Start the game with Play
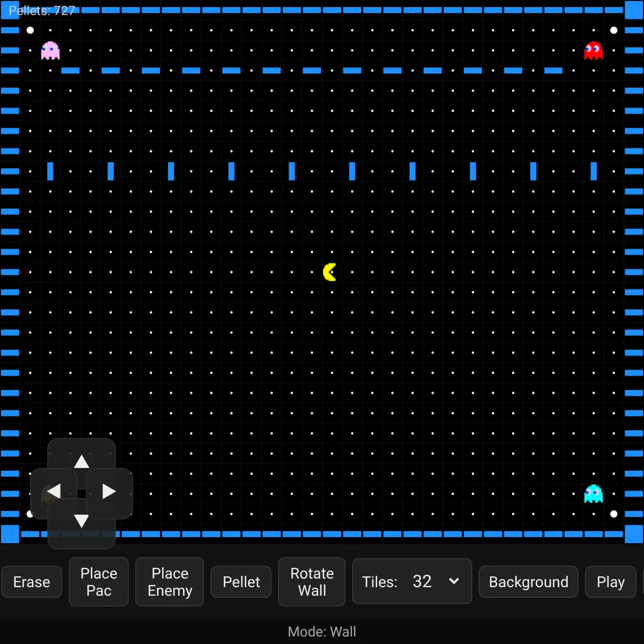Image resolution: width=644 pixels, height=644 pixels. click(x=611, y=582)
